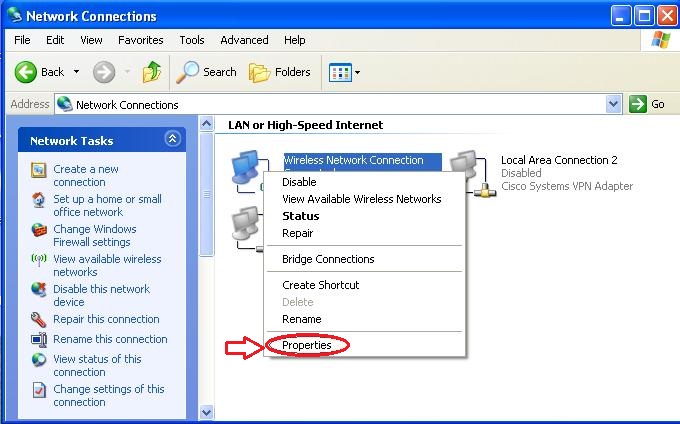Open the View menu
Screen dimensions: 680x424
pyautogui.click(x=91, y=40)
